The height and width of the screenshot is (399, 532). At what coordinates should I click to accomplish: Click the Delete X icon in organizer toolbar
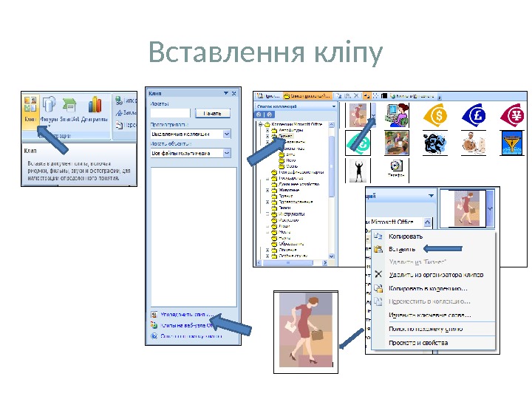[x=356, y=96]
